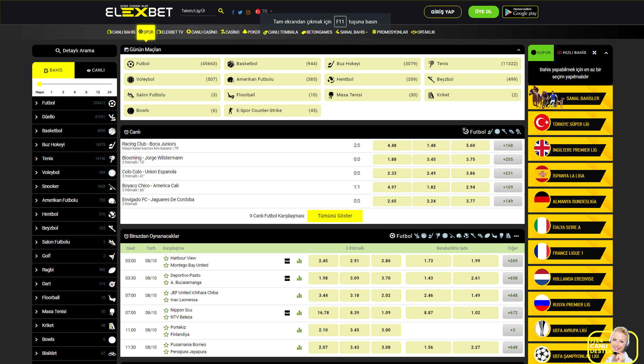Click the time filter slider handle
The height and width of the screenshot is (364, 644).
[40, 84]
